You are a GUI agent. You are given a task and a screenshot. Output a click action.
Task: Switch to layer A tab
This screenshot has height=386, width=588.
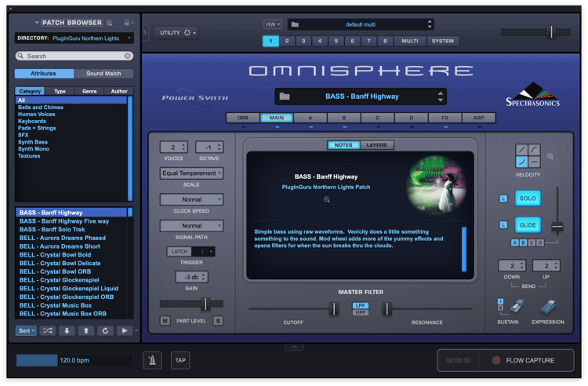310,118
